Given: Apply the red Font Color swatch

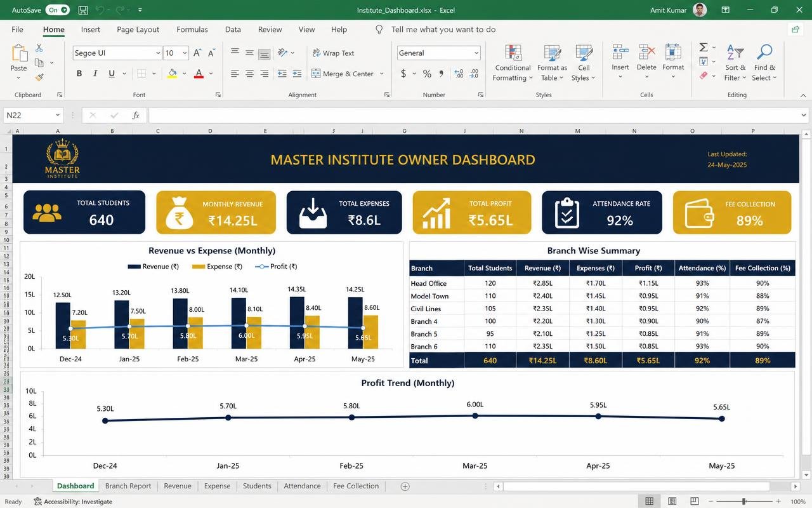Looking at the screenshot, I should click(199, 74).
